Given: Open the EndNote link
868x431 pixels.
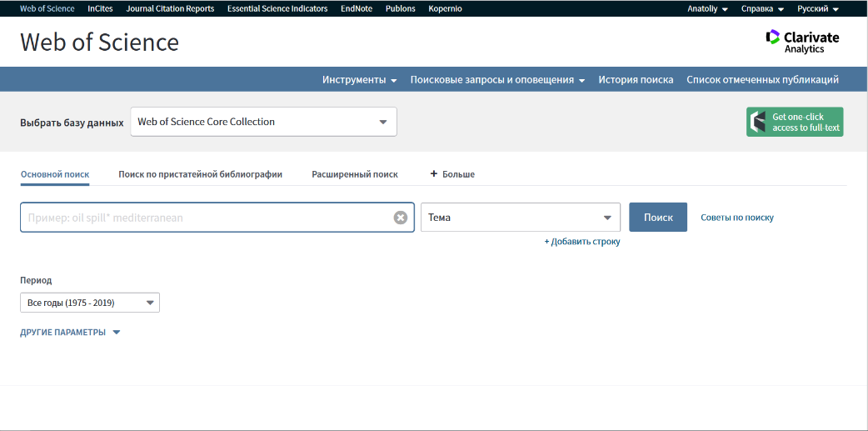Looking at the screenshot, I should click(x=357, y=9).
